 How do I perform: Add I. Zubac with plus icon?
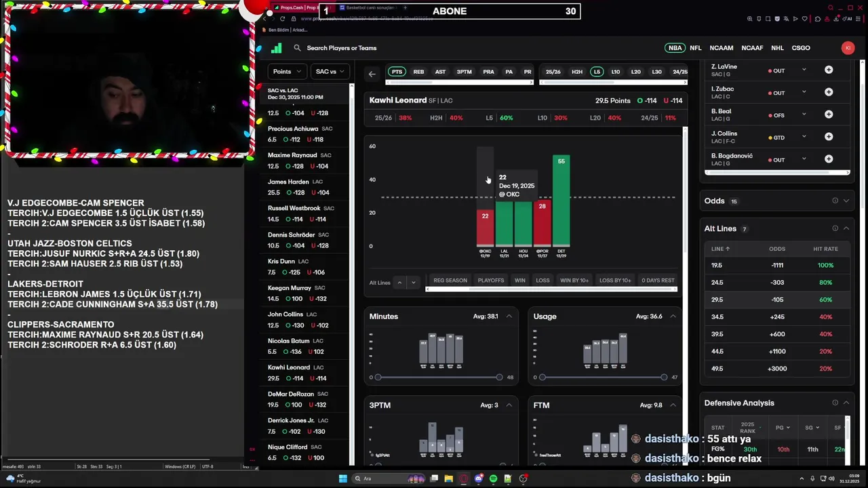[x=829, y=92]
